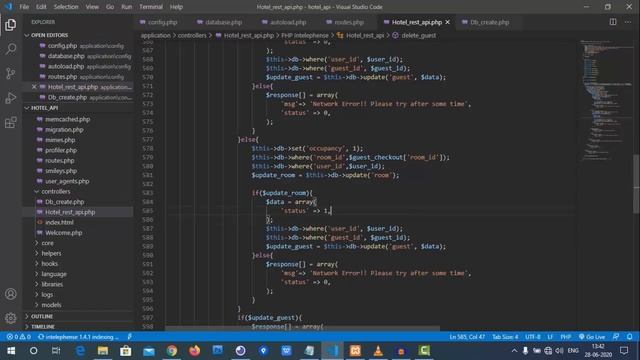The height and width of the screenshot is (360, 640).
Task: Close the Hotel_rest_api.php tab
Action: click(x=448, y=22)
